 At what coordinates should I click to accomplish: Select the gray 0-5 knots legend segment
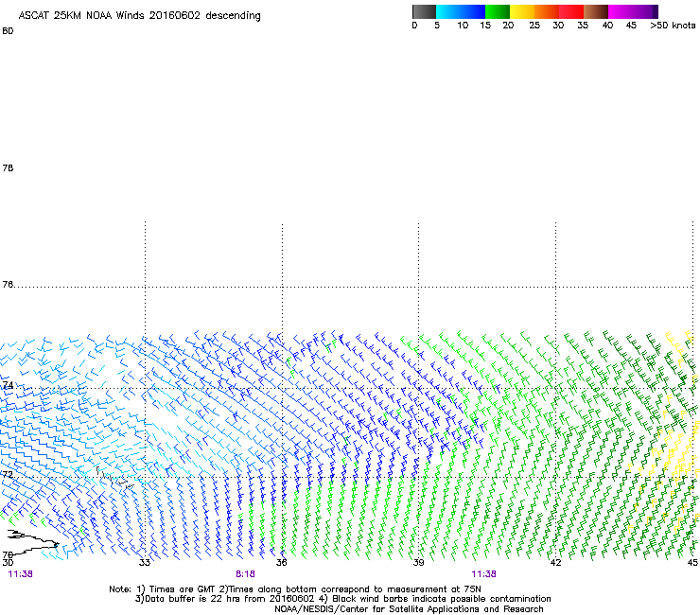point(424,11)
